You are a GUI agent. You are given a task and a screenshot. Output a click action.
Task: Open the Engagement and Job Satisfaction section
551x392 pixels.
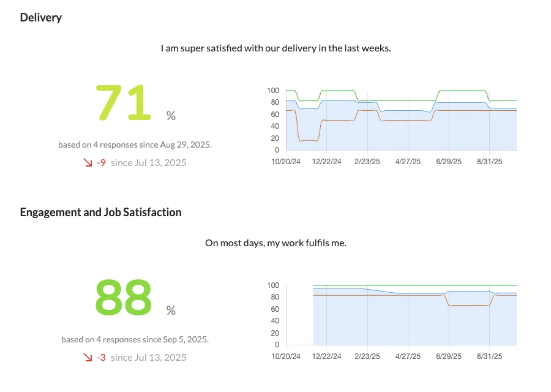pyautogui.click(x=100, y=212)
